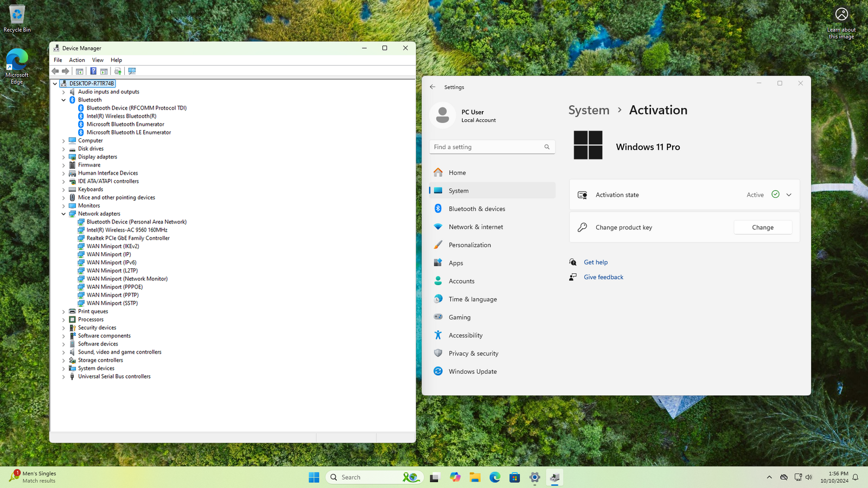
Task: Click the Settings back arrow
Action: [432, 87]
